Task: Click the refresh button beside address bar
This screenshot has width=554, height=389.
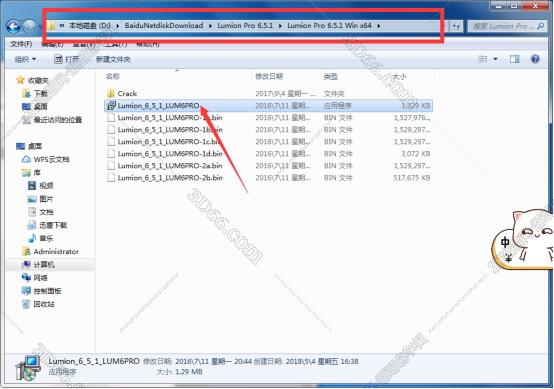Action: pos(456,26)
